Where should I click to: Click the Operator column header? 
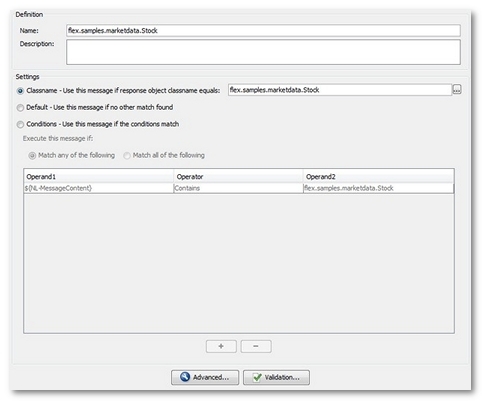(x=238, y=176)
